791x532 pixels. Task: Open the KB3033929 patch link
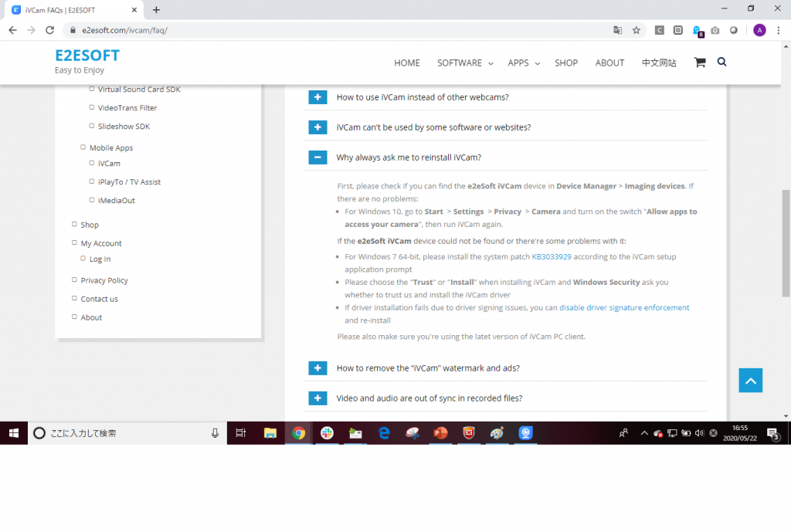(551, 256)
